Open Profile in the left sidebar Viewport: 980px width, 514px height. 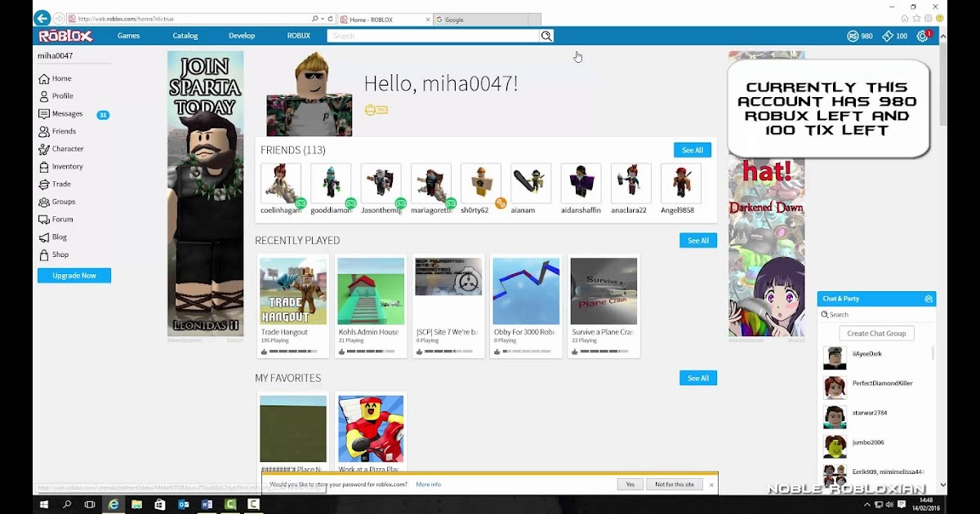[x=56, y=96]
